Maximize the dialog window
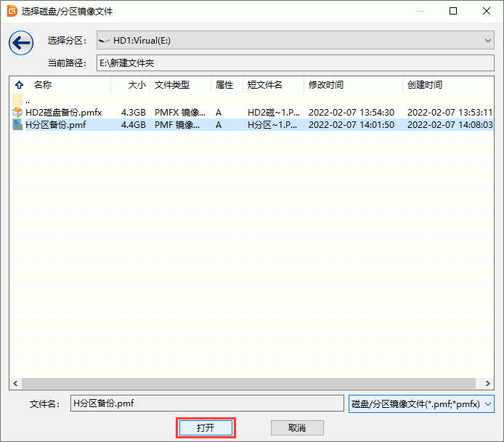 click(453, 11)
